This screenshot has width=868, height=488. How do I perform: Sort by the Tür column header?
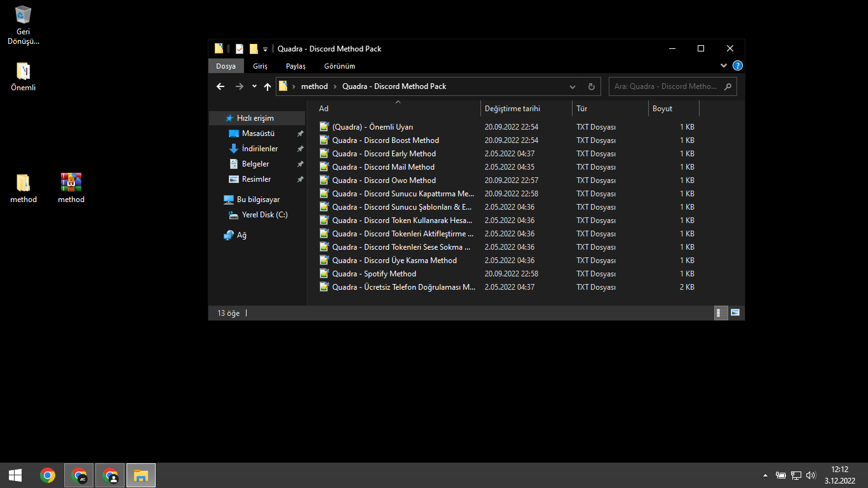(610, 109)
